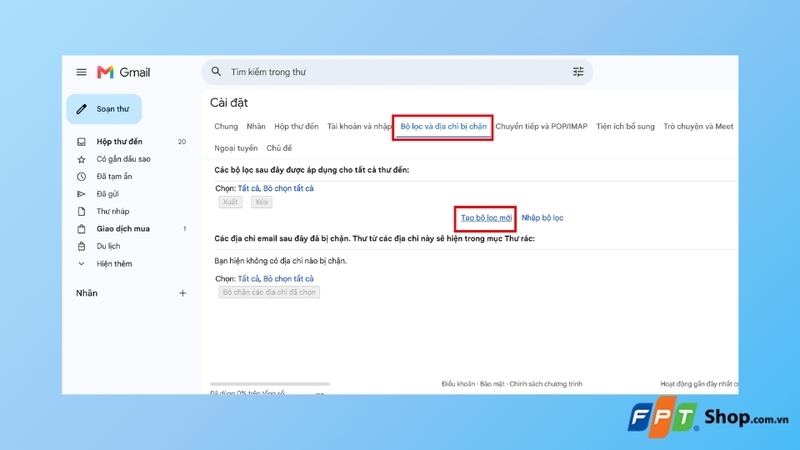The width and height of the screenshot is (800, 450).
Task: Open Có gắn dấu sao folder
Action: 123,159
